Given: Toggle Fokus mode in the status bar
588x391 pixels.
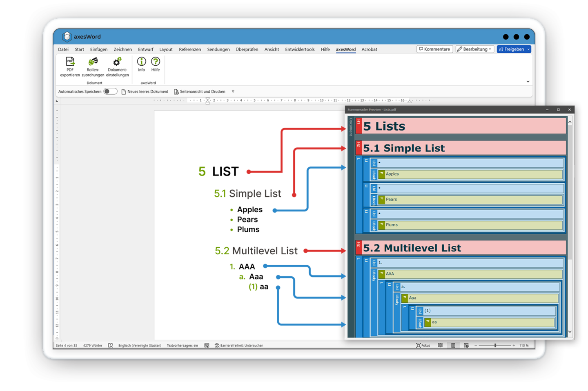Looking at the screenshot, I should coord(423,345).
